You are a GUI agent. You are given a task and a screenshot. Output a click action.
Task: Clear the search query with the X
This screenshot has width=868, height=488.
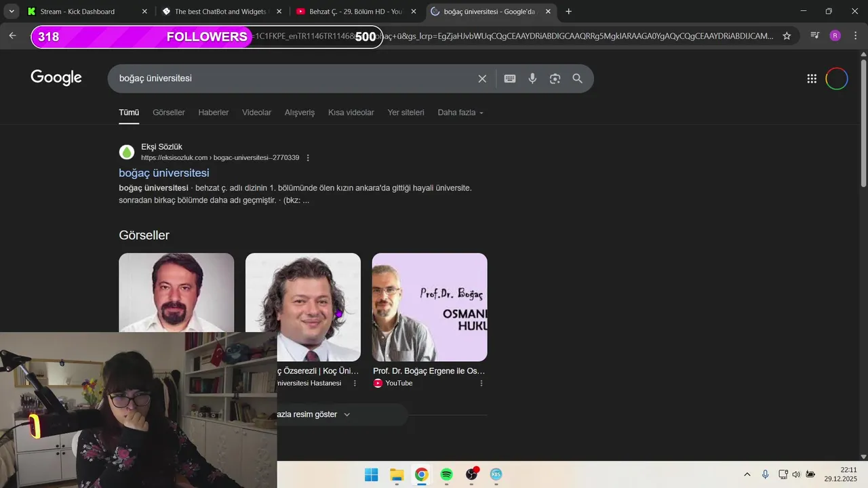click(x=482, y=79)
